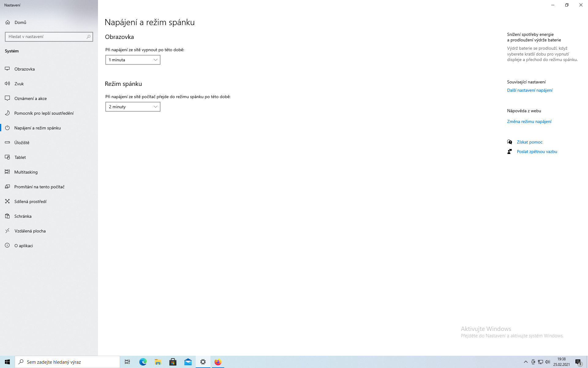The height and width of the screenshot is (368, 588).
Task: Open Vzdálená plocha settings
Action: [30, 231]
